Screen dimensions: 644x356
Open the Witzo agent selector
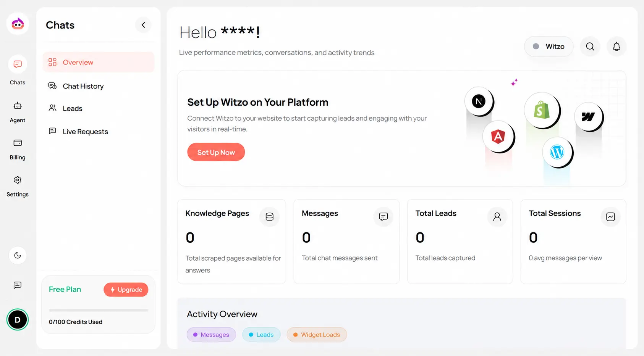click(x=549, y=47)
